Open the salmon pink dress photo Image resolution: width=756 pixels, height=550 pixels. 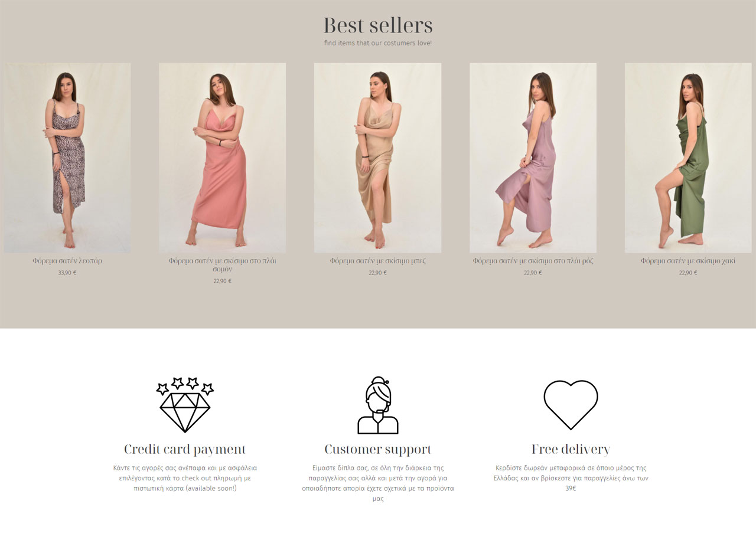222,158
